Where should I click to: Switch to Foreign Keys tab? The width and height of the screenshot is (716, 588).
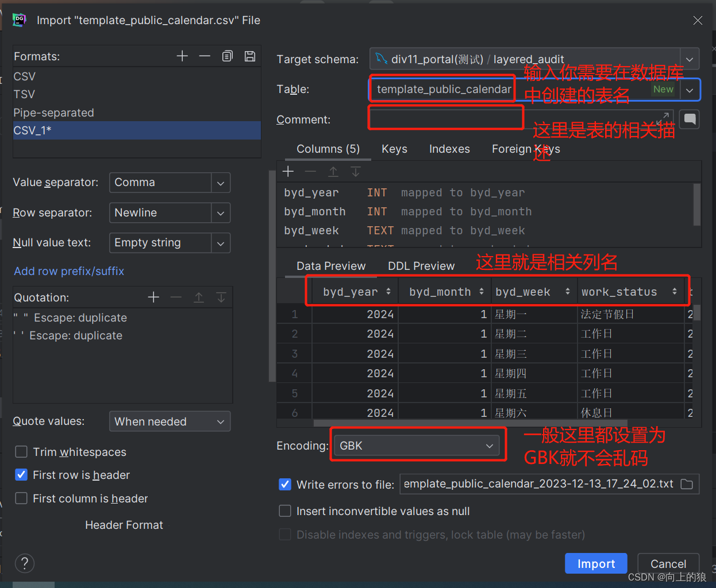(526, 149)
